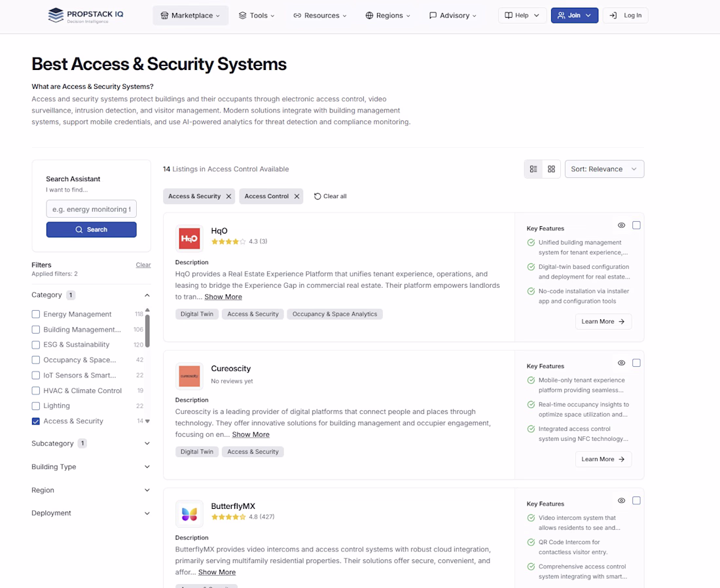720x588 pixels.
Task: Tick the compare checkbox for ButterflyMX
Action: [x=636, y=500]
